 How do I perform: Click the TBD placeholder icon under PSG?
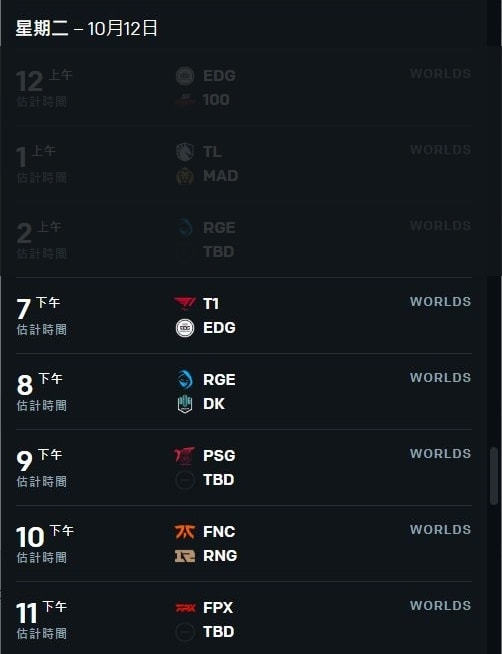click(185, 480)
